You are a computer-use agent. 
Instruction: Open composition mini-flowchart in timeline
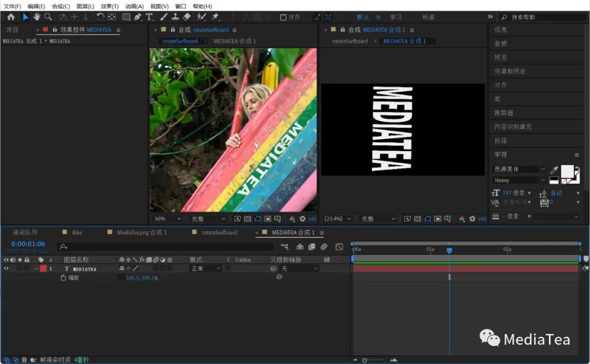point(285,247)
